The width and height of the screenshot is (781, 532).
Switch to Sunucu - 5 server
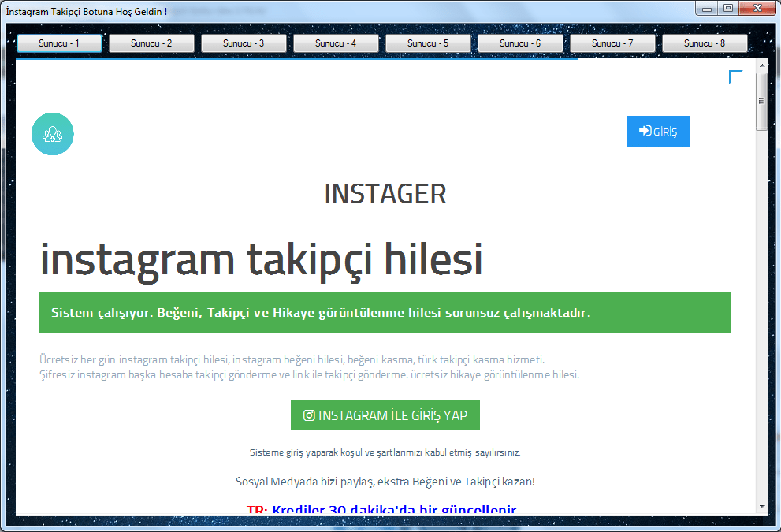[x=428, y=43]
